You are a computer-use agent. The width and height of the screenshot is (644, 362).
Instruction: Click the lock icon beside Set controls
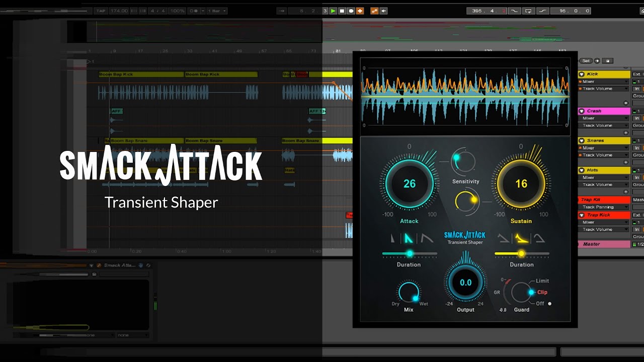click(x=607, y=60)
